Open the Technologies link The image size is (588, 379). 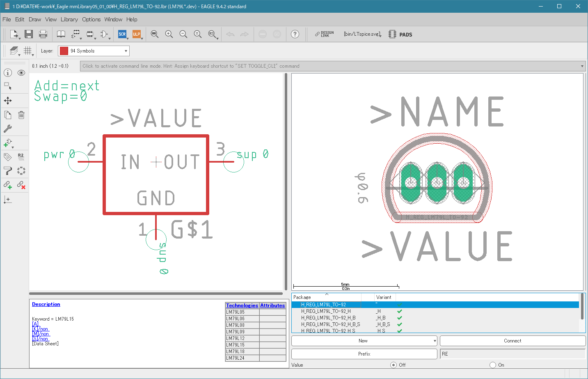(x=242, y=305)
